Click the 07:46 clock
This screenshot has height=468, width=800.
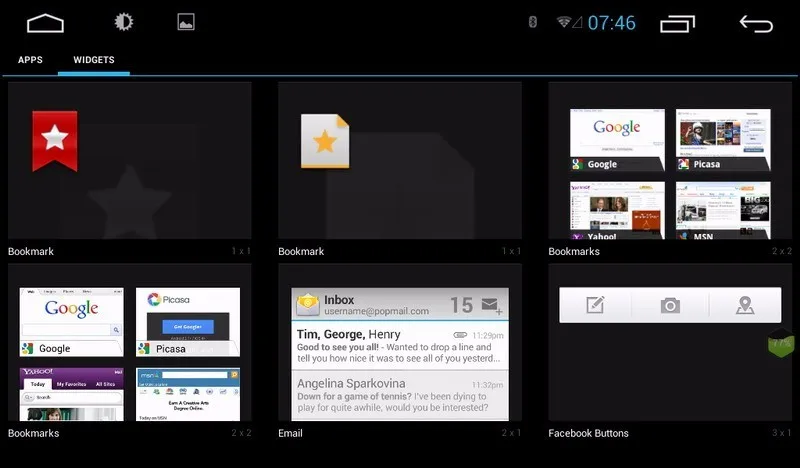click(x=611, y=23)
